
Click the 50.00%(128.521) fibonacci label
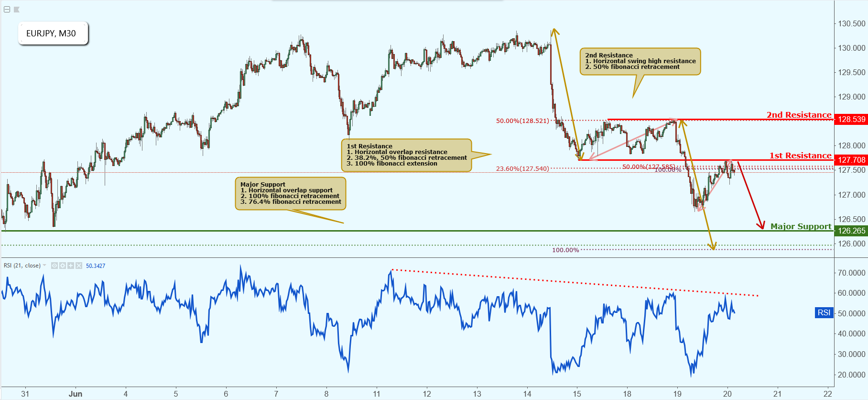[522, 121]
